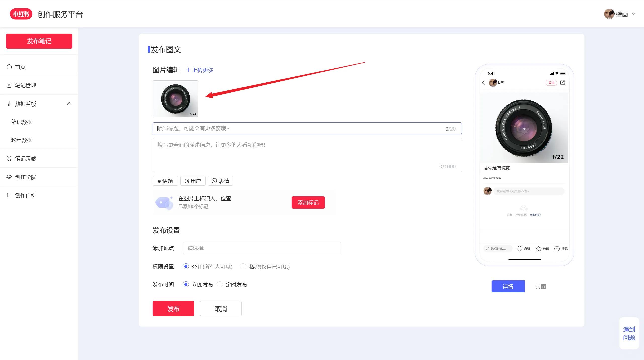Open the 粉丝数据 page
Viewport: 644px width, 360px height.
click(22, 140)
